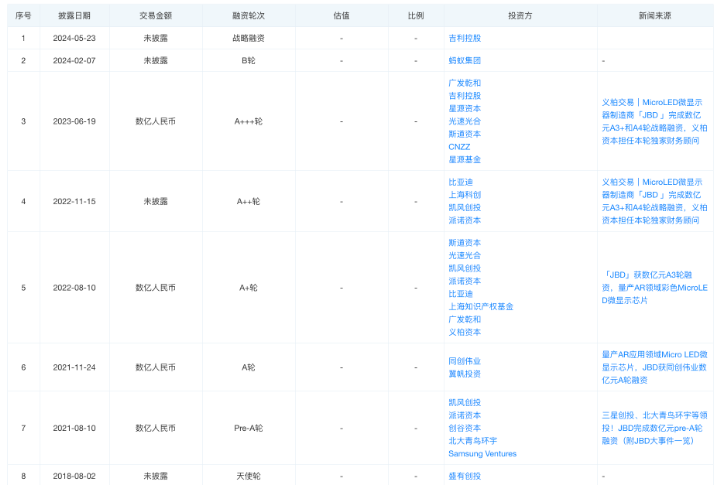Screen dimensions: 720x496
Task: Select the date cell 2023-06-19
Action: coord(74,121)
